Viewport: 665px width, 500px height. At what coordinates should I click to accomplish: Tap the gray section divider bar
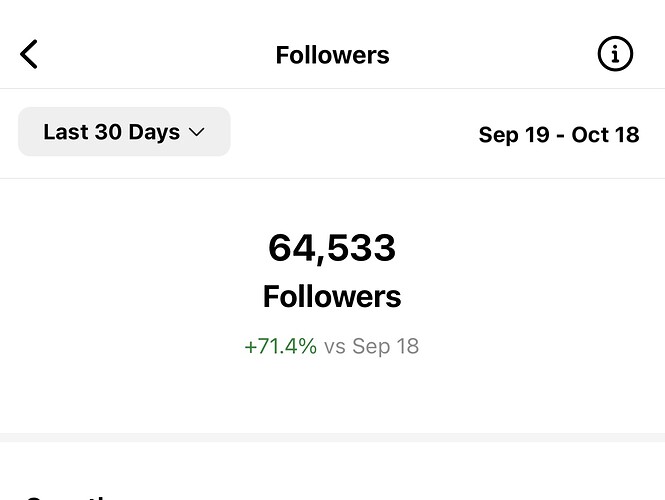332,437
